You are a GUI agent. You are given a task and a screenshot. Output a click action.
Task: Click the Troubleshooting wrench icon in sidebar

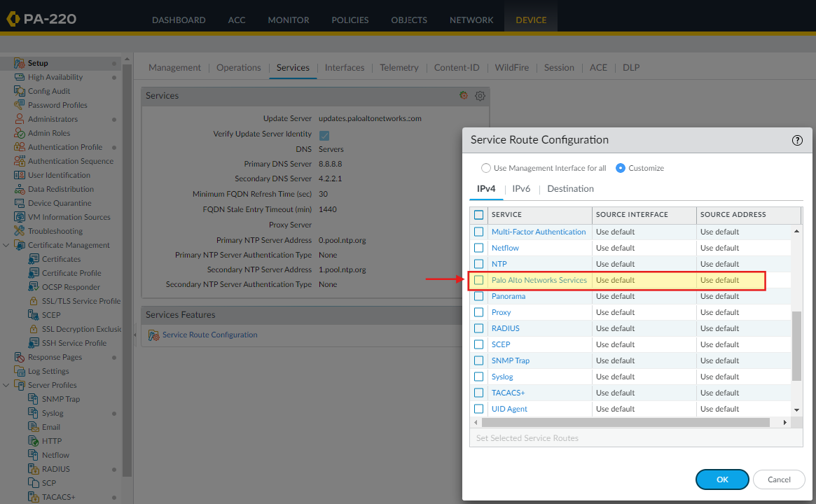[x=19, y=230]
